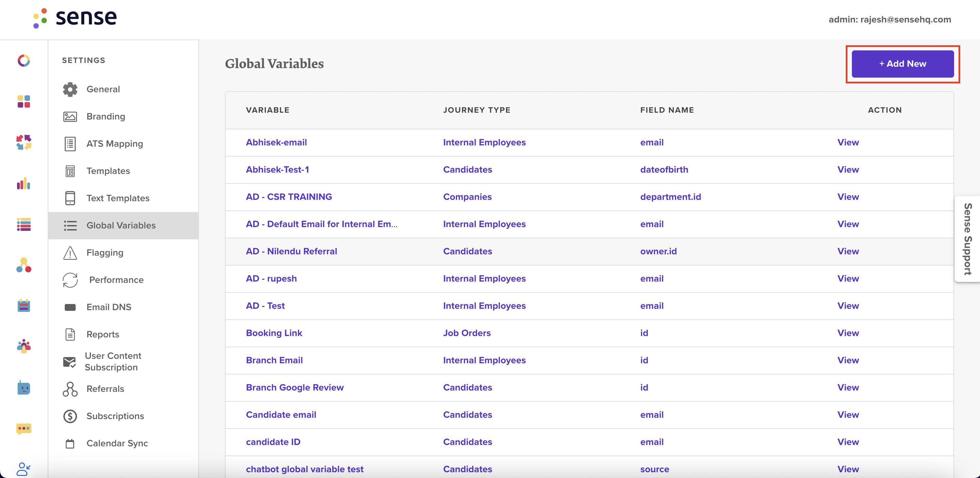Open the Sense Support side tab
Image resolution: width=980 pixels, height=478 pixels.
pyautogui.click(x=968, y=239)
